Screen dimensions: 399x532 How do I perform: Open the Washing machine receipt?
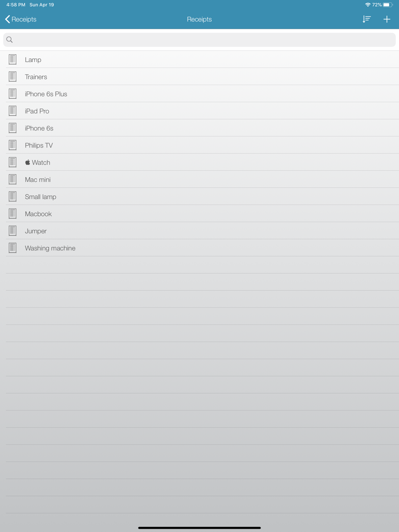pos(202,248)
